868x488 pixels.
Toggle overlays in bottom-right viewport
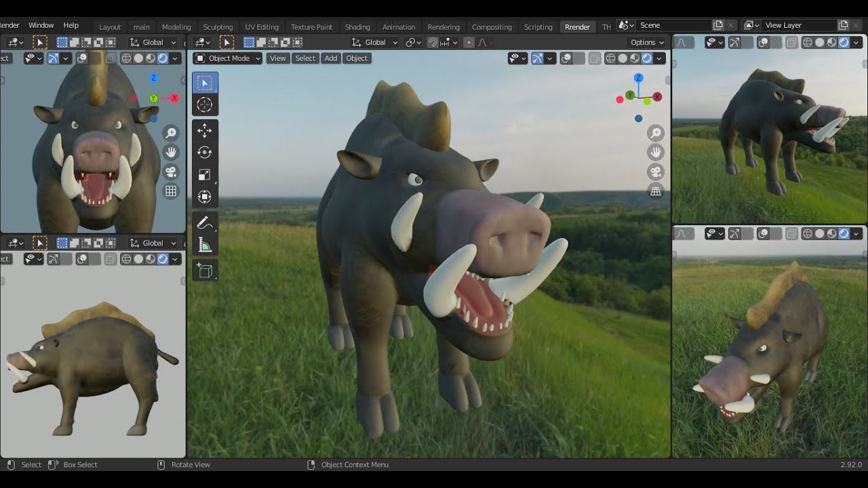[x=763, y=234]
